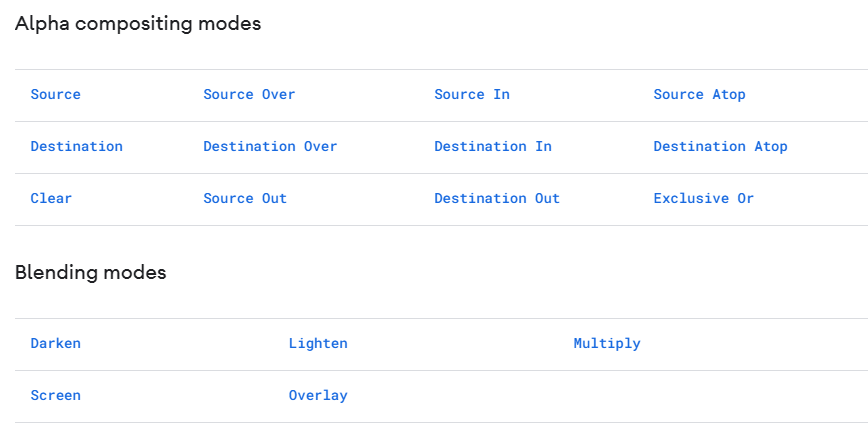Select the Destination Atop link

click(720, 147)
